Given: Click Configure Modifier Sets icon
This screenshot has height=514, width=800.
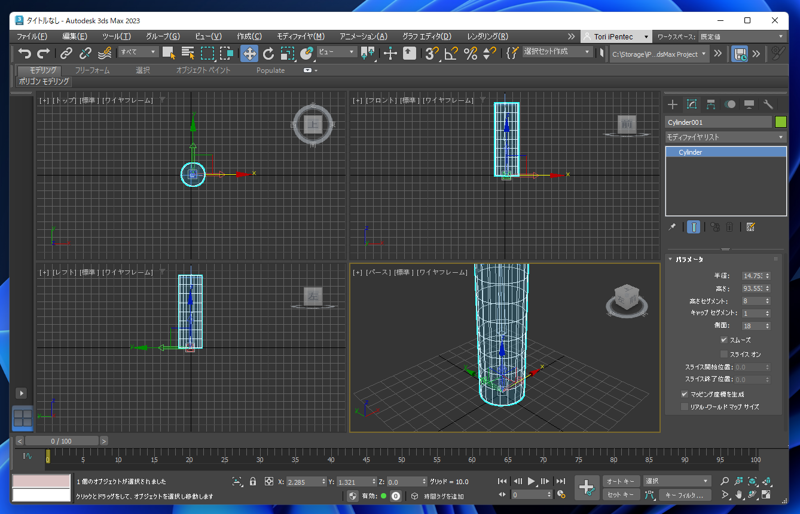Looking at the screenshot, I should 751,227.
